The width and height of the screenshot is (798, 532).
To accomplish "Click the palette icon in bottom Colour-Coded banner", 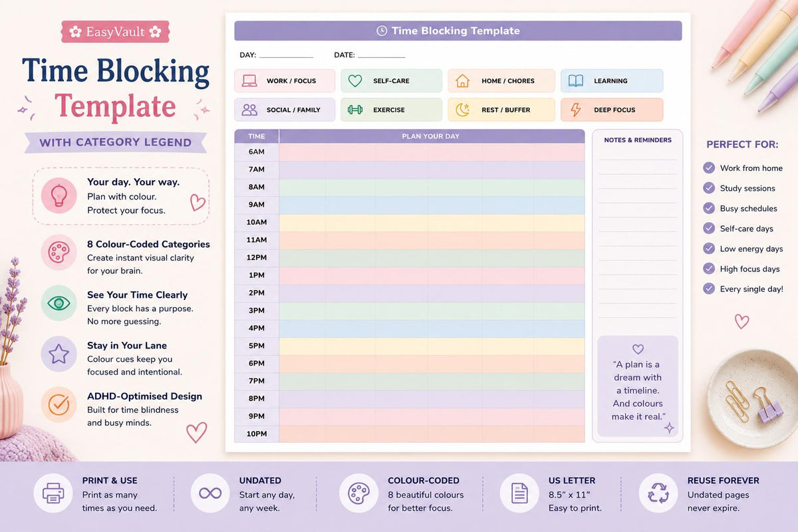I will click(358, 493).
